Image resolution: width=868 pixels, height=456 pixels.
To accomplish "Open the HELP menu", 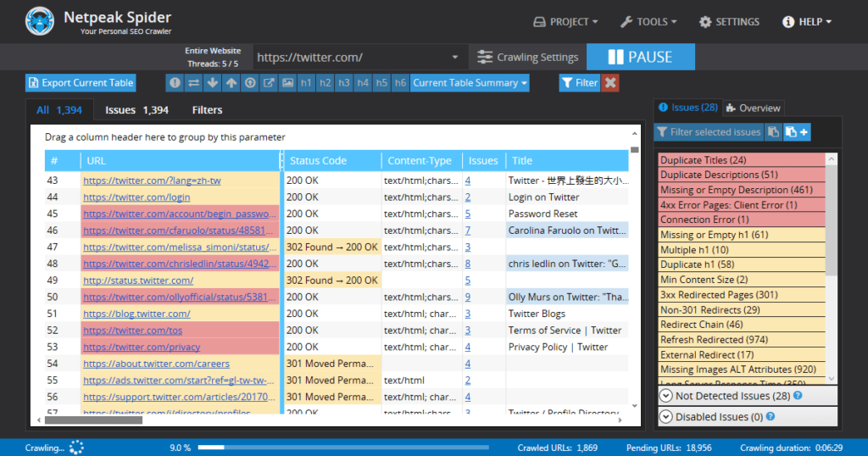I will click(x=807, y=21).
